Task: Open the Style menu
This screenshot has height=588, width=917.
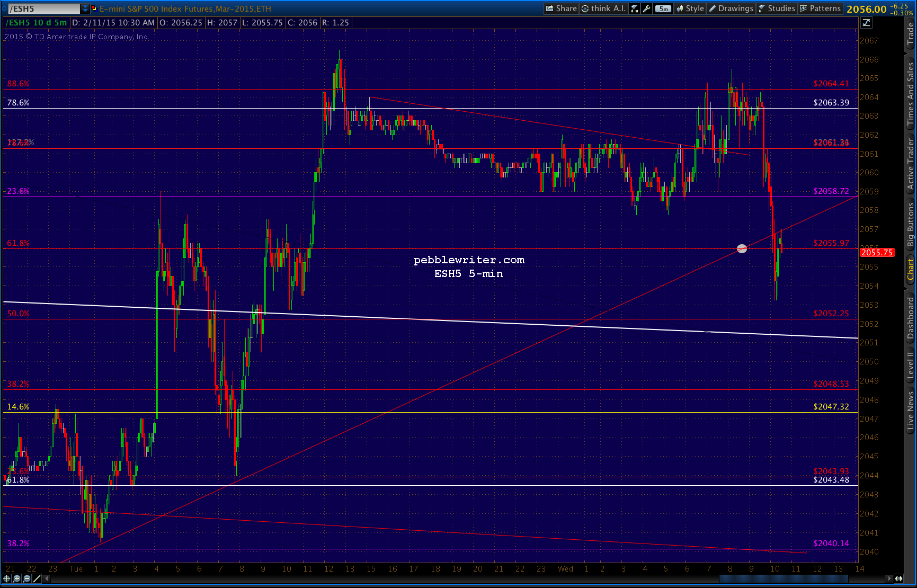Action: tap(690, 8)
